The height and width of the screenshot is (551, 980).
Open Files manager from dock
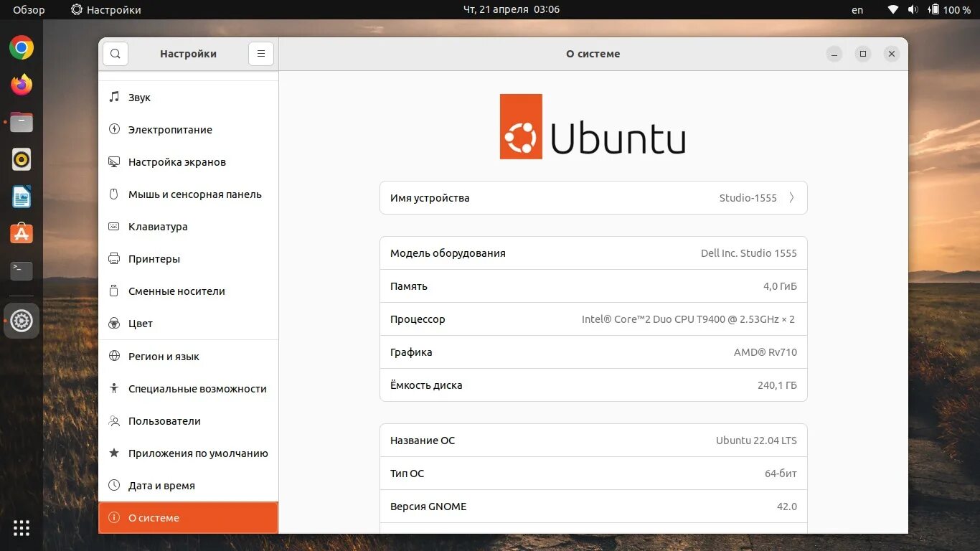pos(22,122)
